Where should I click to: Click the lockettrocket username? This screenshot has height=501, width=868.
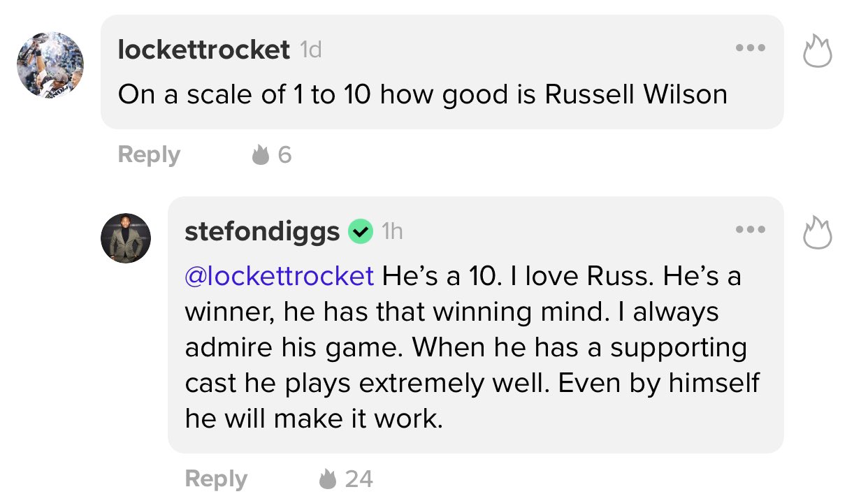204,50
